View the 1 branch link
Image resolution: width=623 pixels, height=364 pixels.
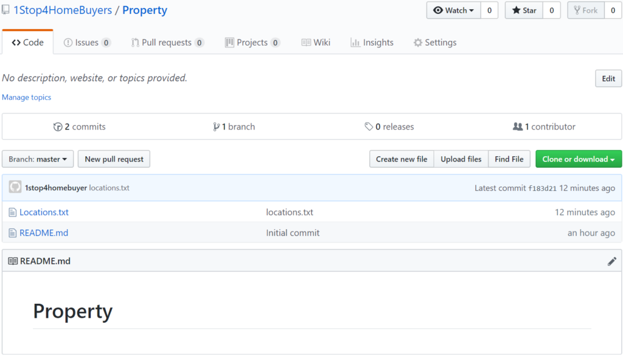point(234,126)
